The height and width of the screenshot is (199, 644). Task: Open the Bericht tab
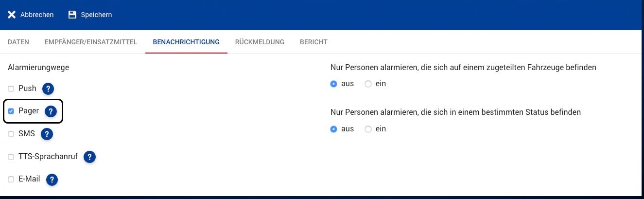click(313, 42)
